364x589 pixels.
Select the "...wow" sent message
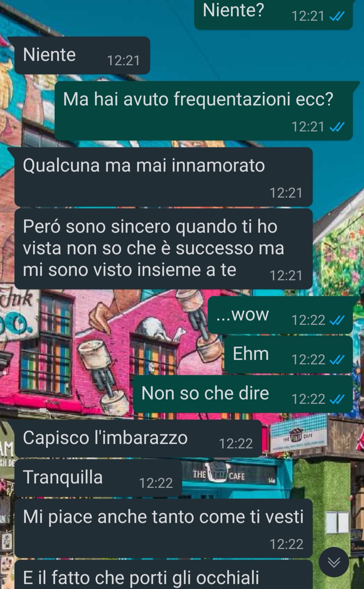280,315
